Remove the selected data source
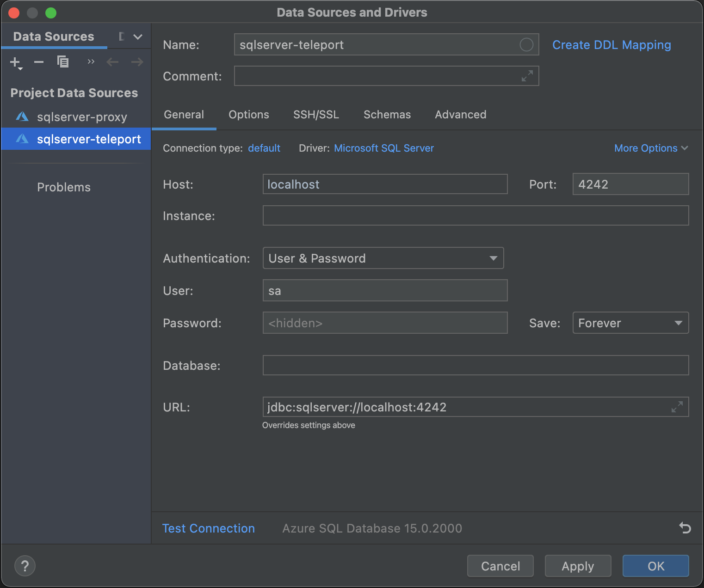Screen dimensions: 704x588 click(38, 61)
